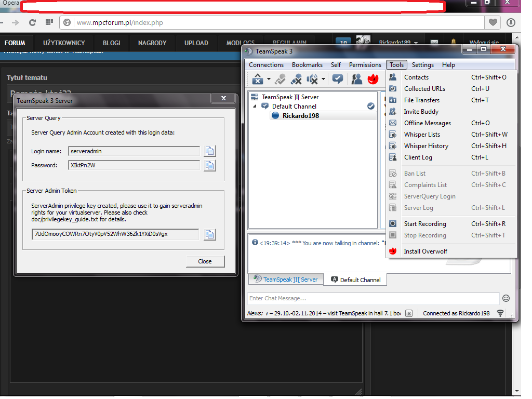Choose Install Overwolf menu entry
This screenshot has width=532, height=399.
coord(451,251)
